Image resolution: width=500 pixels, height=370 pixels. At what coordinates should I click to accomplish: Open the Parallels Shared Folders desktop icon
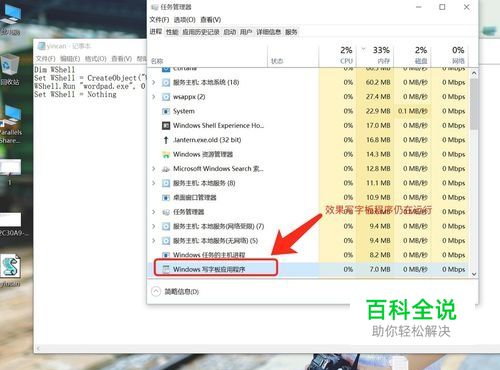[11, 124]
